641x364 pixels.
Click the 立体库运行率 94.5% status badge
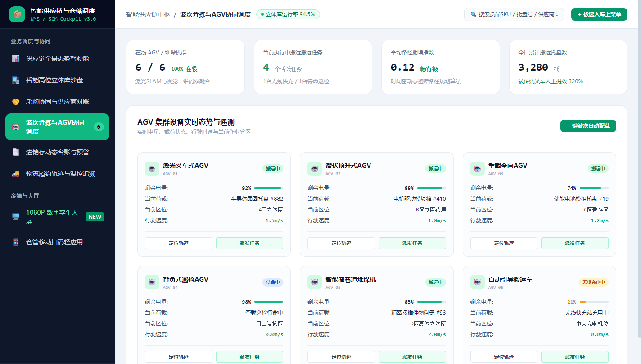point(288,14)
